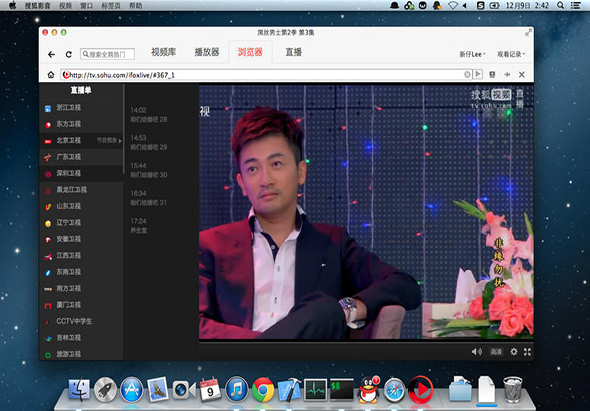This screenshot has width=590, height=411.
Task: Go to the URL with the play arrow button
Action: pos(478,74)
